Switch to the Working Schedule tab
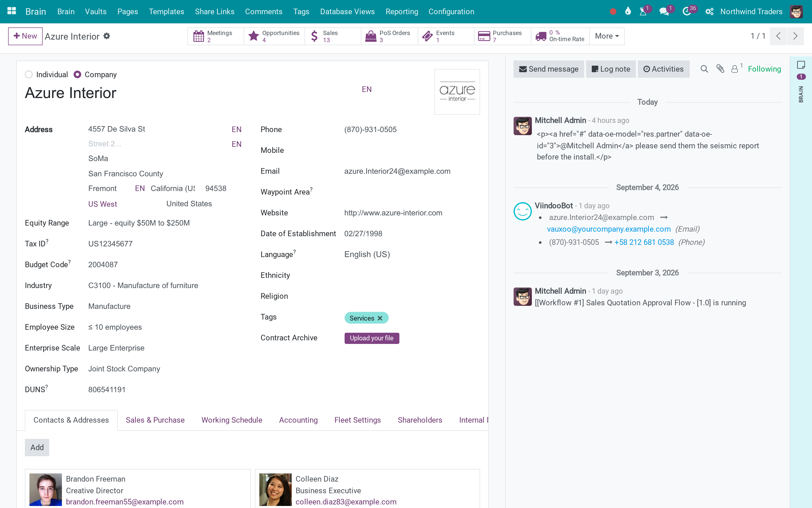This screenshot has height=508, width=812. 232,420
